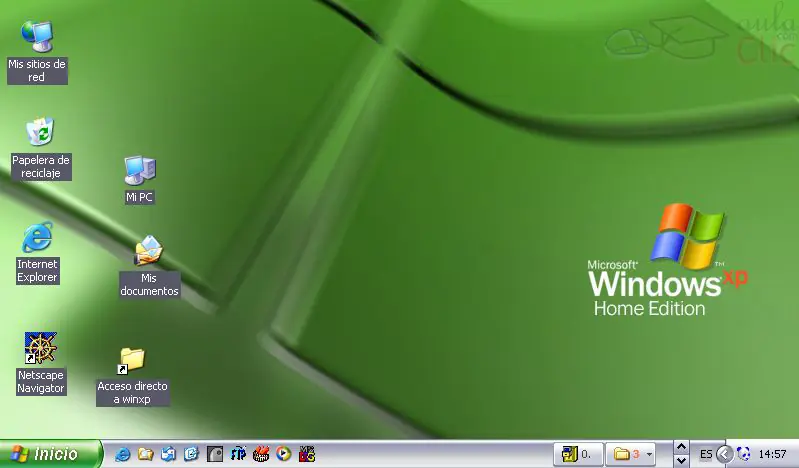Click the flaming red quick launch icon
Screen dimensions: 799x468
click(261, 454)
